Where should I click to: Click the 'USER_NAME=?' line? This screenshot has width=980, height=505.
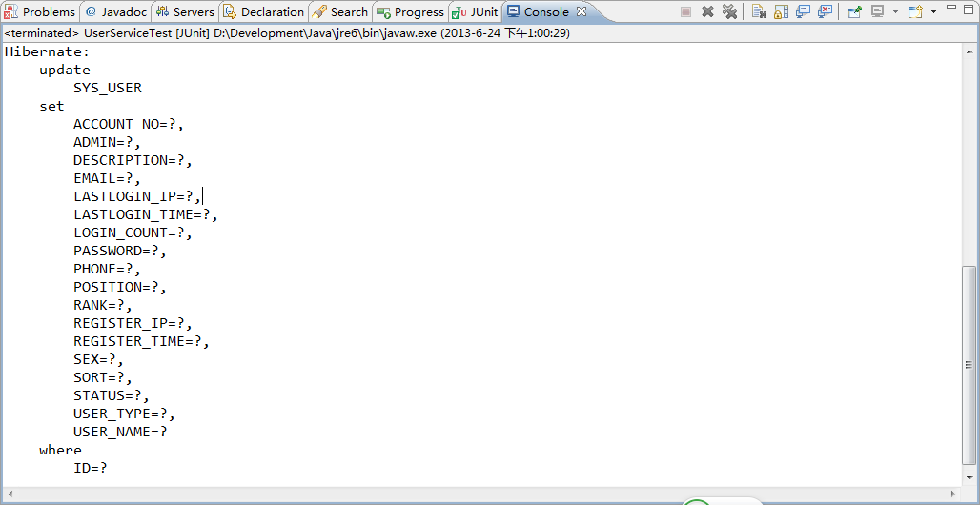pyautogui.click(x=120, y=432)
